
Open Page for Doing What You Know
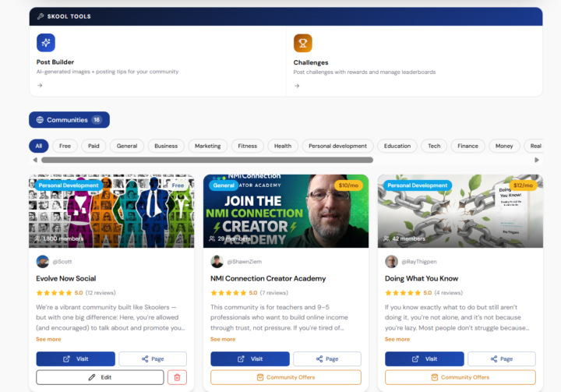tap(502, 359)
